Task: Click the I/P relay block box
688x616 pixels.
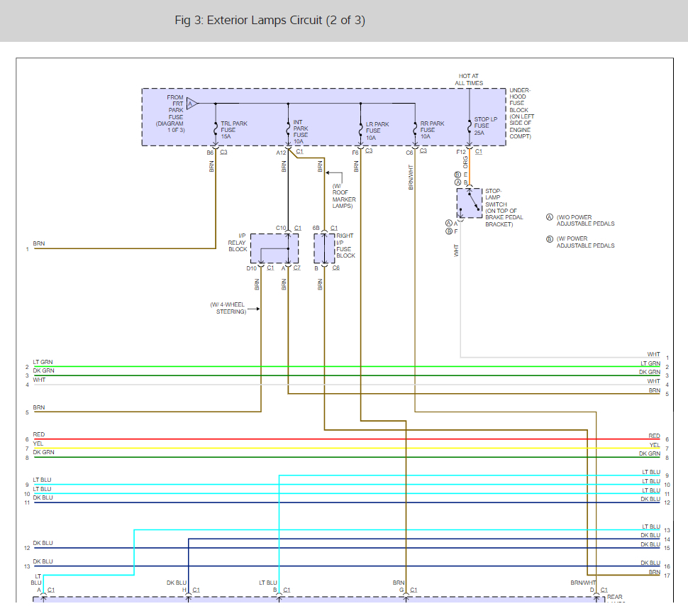Action: tap(274, 248)
